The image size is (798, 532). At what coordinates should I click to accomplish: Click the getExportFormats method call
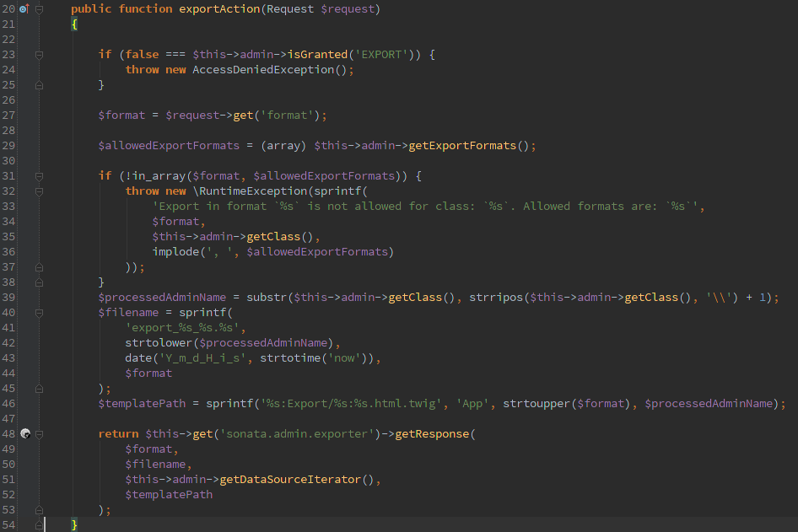coord(462,146)
